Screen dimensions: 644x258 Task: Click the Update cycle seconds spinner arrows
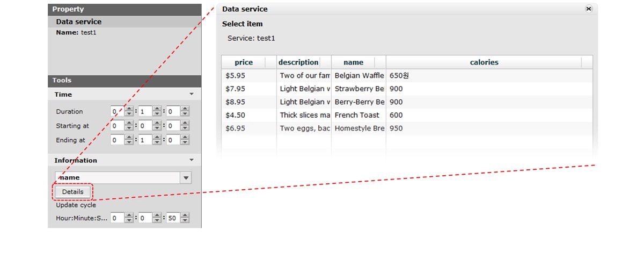185,218
